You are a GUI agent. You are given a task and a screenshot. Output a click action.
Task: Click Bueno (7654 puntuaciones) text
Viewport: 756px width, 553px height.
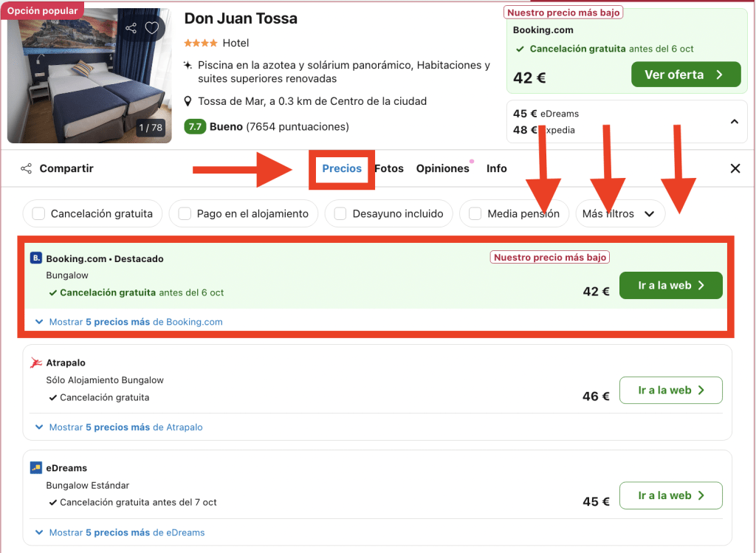(279, 127)
